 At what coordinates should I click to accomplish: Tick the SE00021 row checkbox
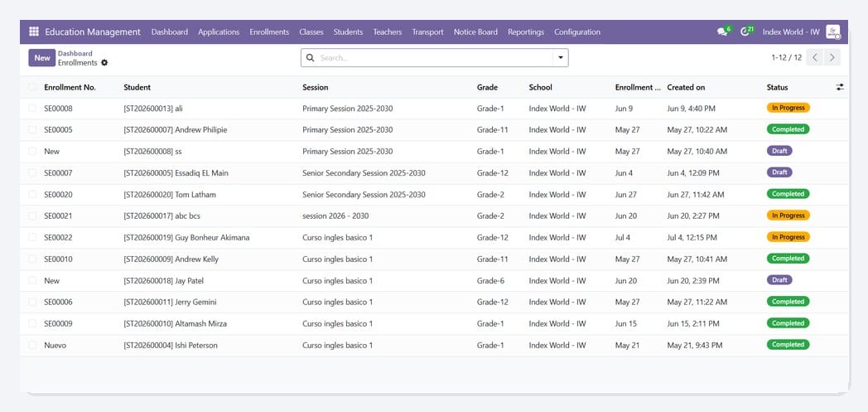[x=32, y=216]
